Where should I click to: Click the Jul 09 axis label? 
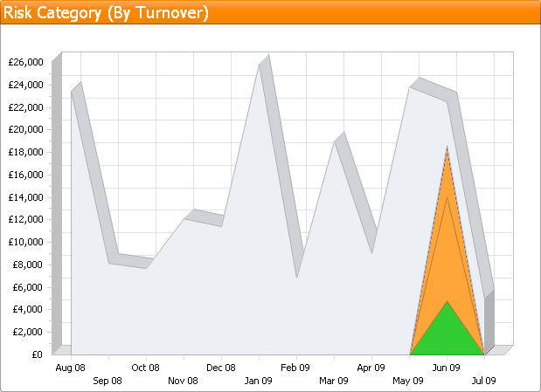(x=483, y=381)
